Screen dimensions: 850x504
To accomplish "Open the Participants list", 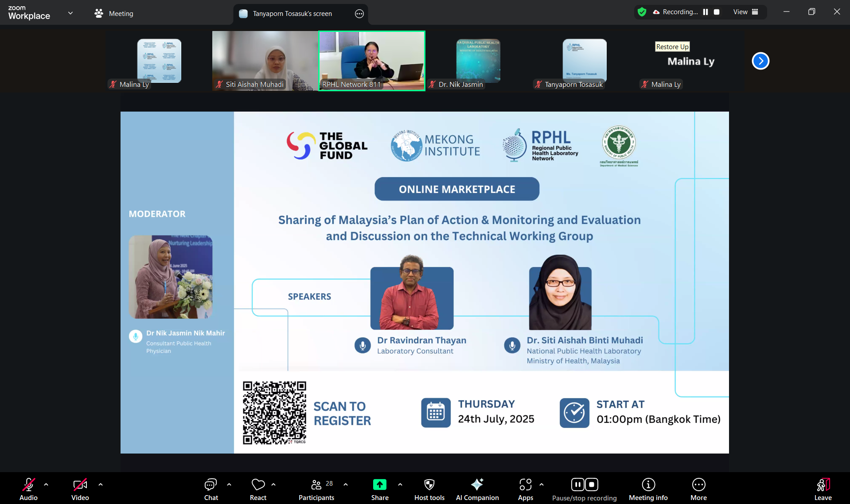I will pyautogui.click(x=316, y=489).
